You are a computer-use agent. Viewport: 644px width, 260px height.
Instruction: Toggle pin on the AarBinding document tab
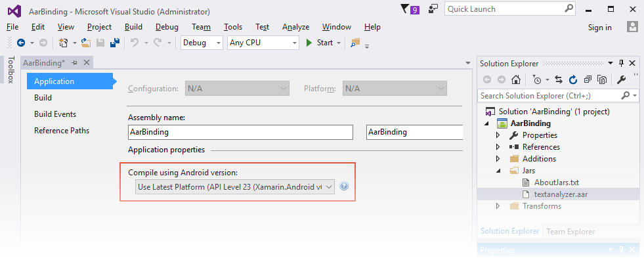pyautogui.click(x=74, y=63)
